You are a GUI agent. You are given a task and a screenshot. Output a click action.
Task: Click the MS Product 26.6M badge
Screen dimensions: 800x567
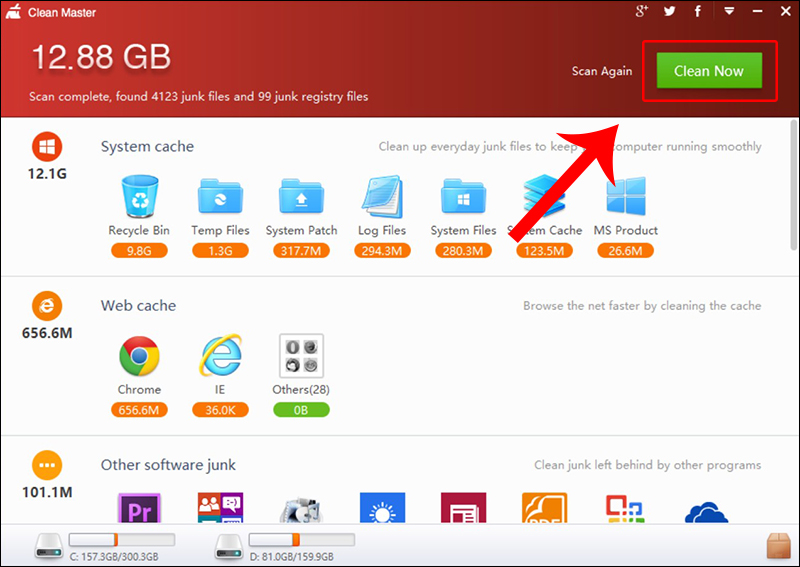point(625,251)
